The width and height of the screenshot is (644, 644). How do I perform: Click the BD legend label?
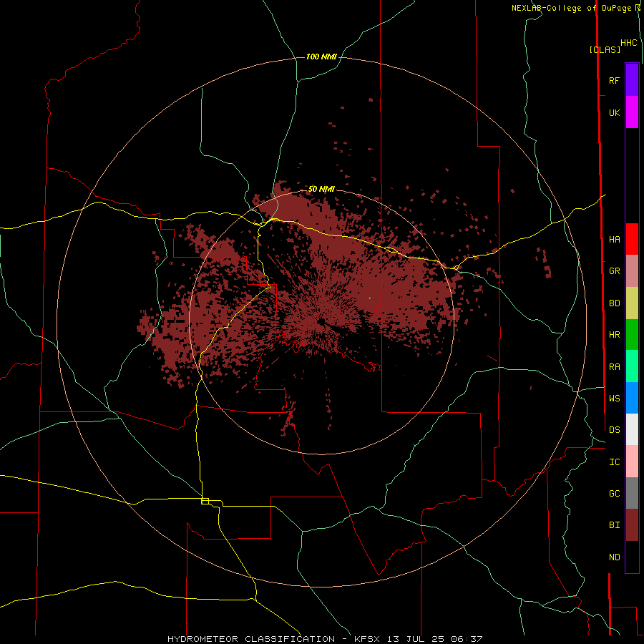tap(614, 303)
